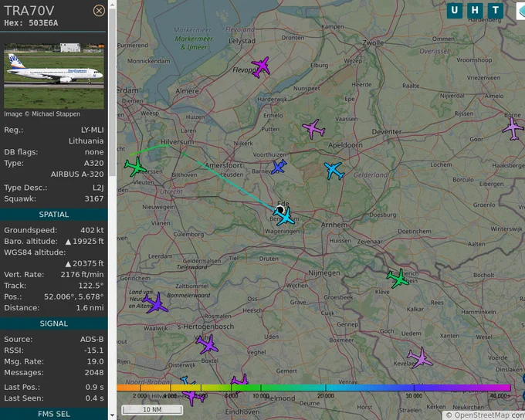The image size is (525, 420).
Task: Click the white position marker near Ede
Action: [279, 210]
